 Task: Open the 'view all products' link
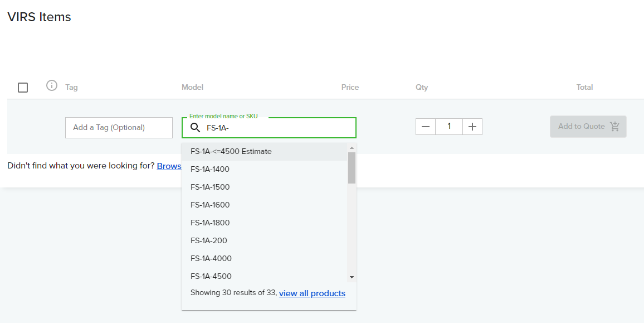point(312,293)
